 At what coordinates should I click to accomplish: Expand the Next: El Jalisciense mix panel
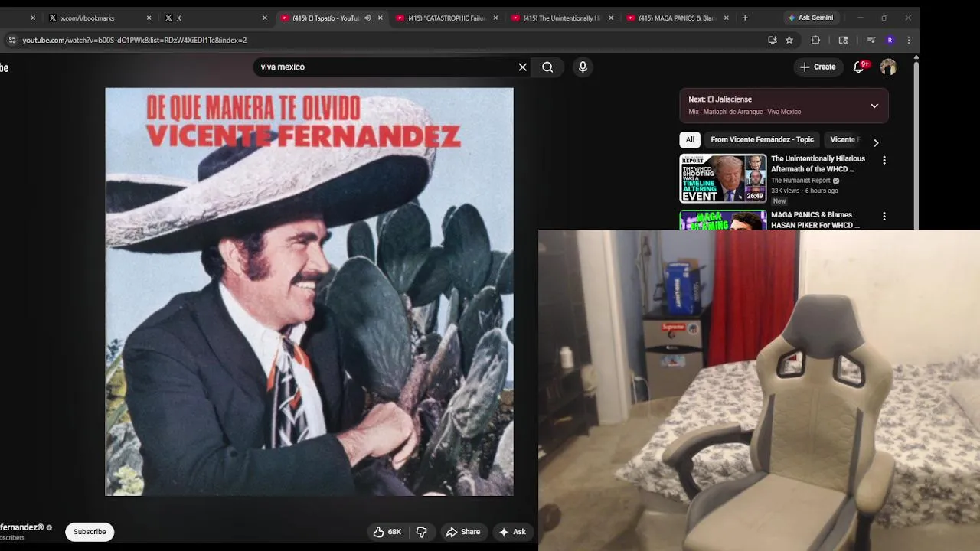click(x=874, y=106)
